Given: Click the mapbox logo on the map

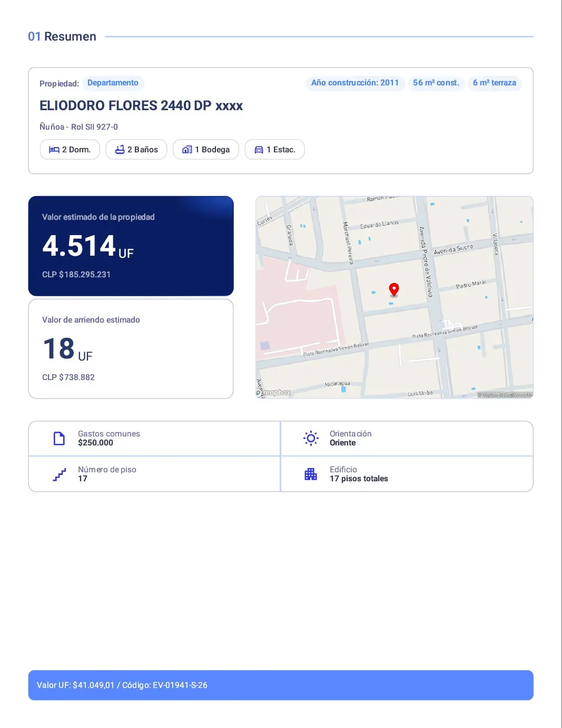Looking at the screenshot, I should point(274,393).
